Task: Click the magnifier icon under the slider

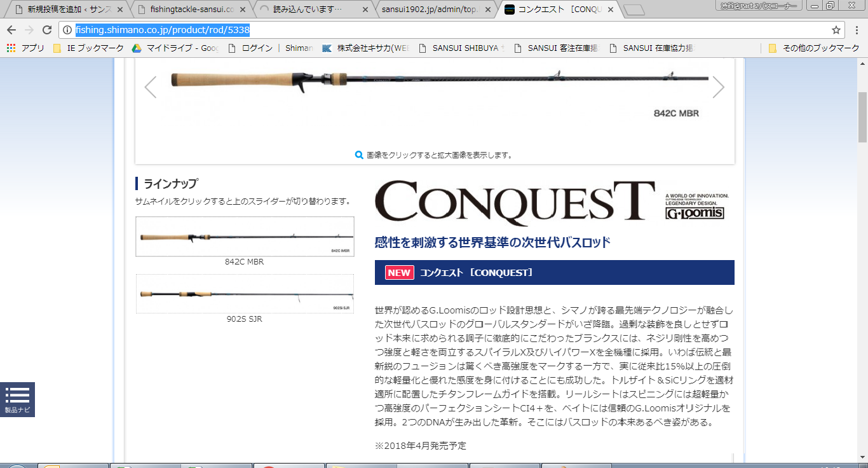Action: (360, 155)
